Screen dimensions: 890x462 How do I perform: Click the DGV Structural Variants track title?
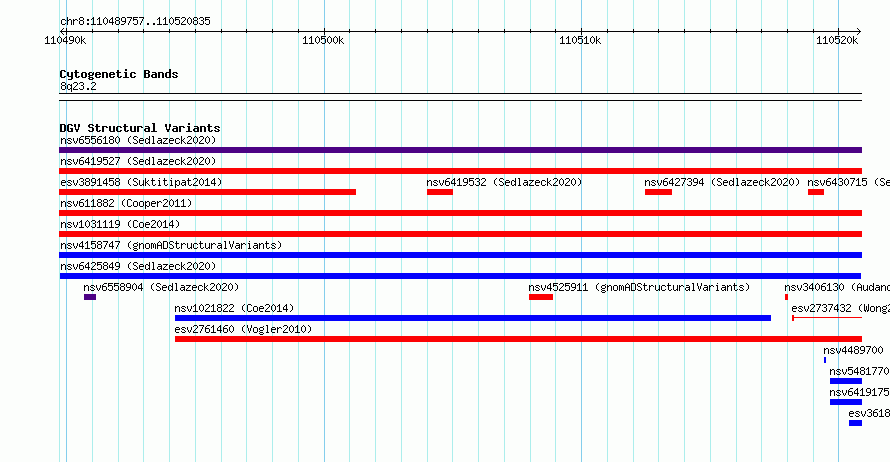point(140,128)
